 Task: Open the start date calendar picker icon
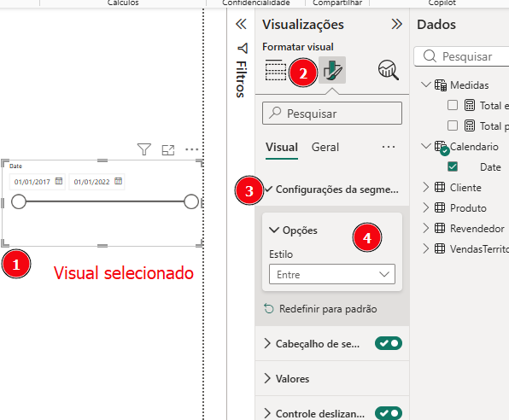[x=59, y=181]
